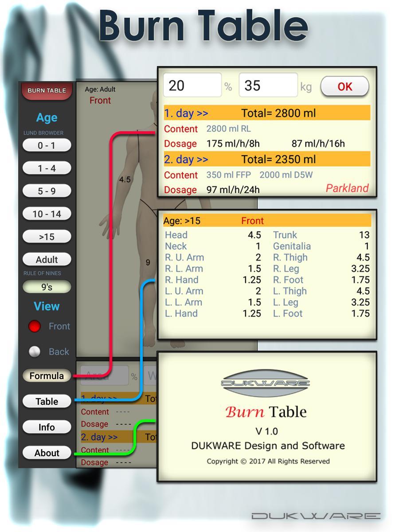Click the "R. Hand" table row
This screenshot has height=532, width=399.
213,280
